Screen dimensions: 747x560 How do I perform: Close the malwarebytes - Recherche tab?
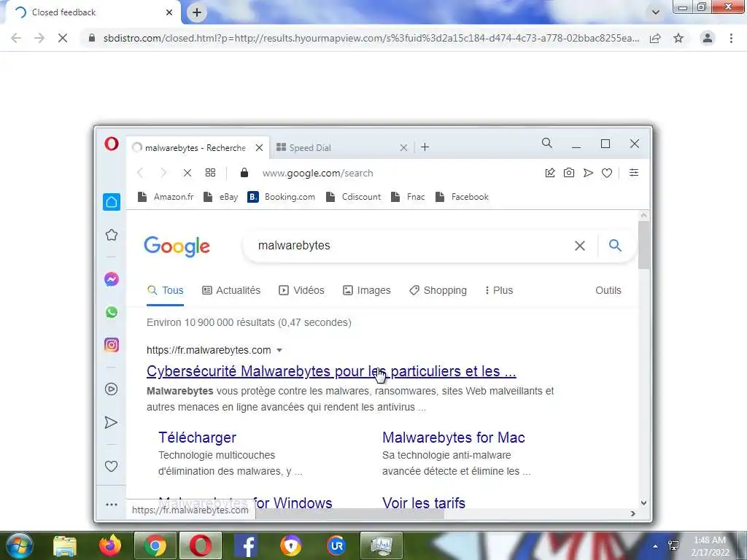point(259,147)
